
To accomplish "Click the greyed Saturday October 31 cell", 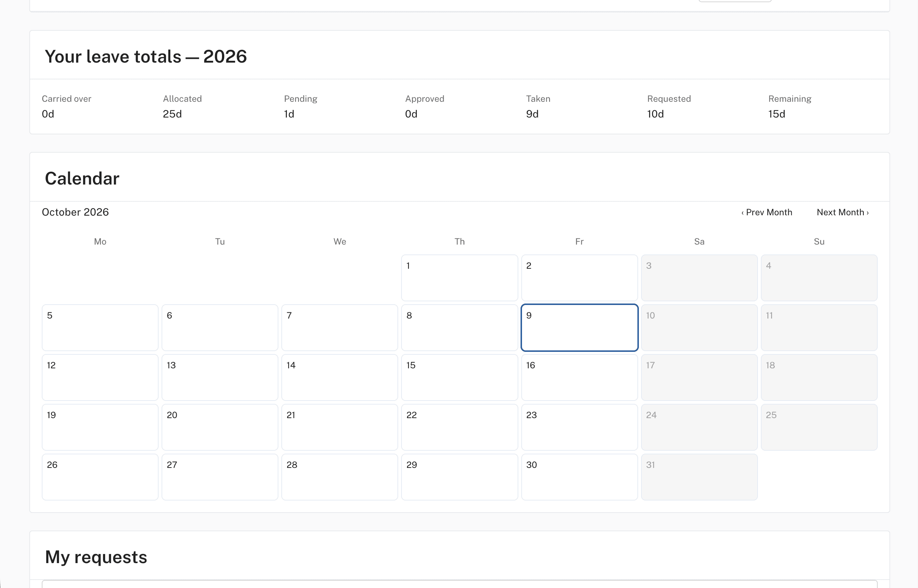I will tap(699, 477).
